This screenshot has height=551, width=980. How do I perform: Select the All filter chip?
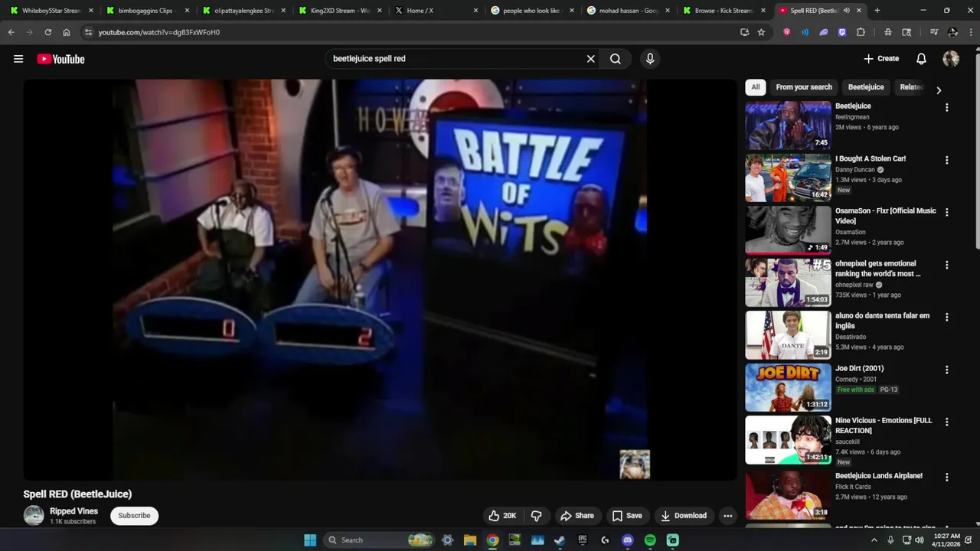point(756,87)
